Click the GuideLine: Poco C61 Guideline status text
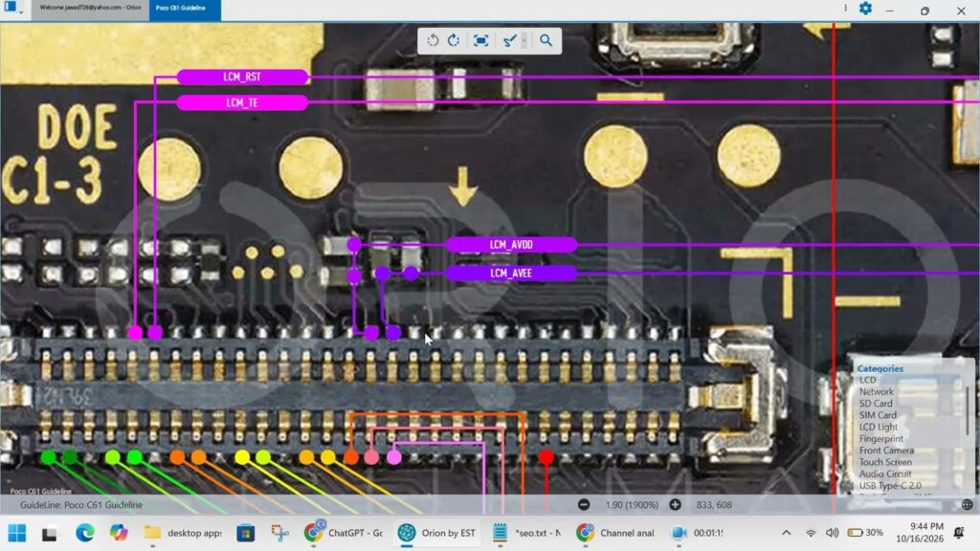Screen dimensions: 980x551 coord(81,505)
